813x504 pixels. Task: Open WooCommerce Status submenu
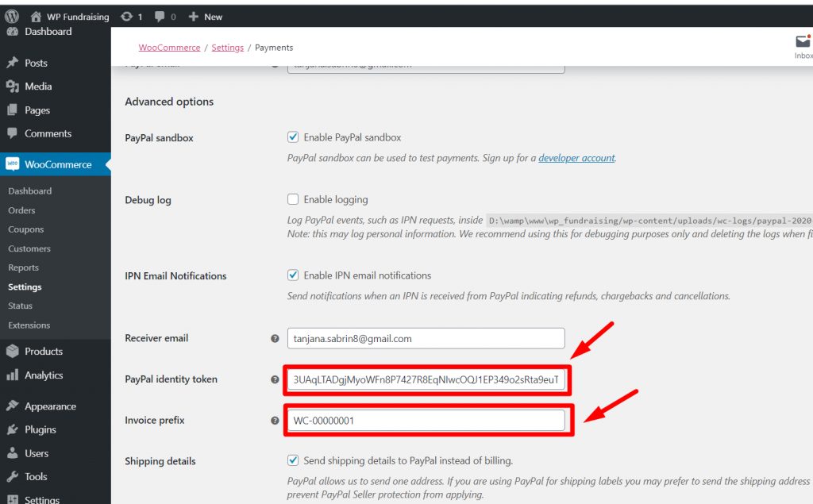click(x=20, y=306)
